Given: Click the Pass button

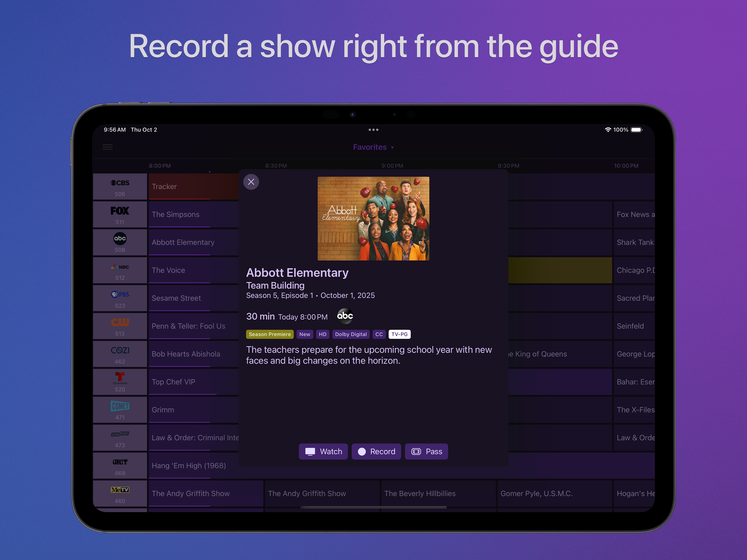Looking at the screenshot, I should pos(427,451).
